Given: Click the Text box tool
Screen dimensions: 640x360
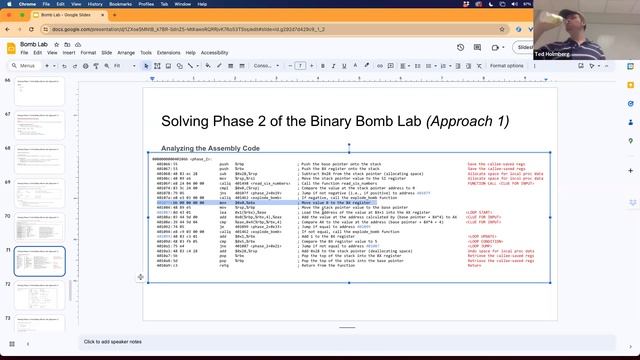Looking at the screenshot, I should 157,66.
